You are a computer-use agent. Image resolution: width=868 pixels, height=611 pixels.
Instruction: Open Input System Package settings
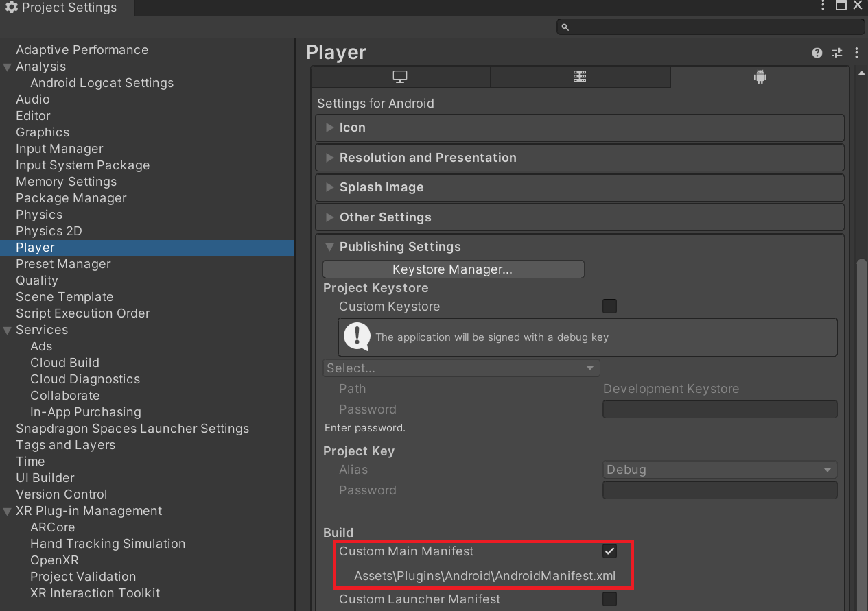82,165
